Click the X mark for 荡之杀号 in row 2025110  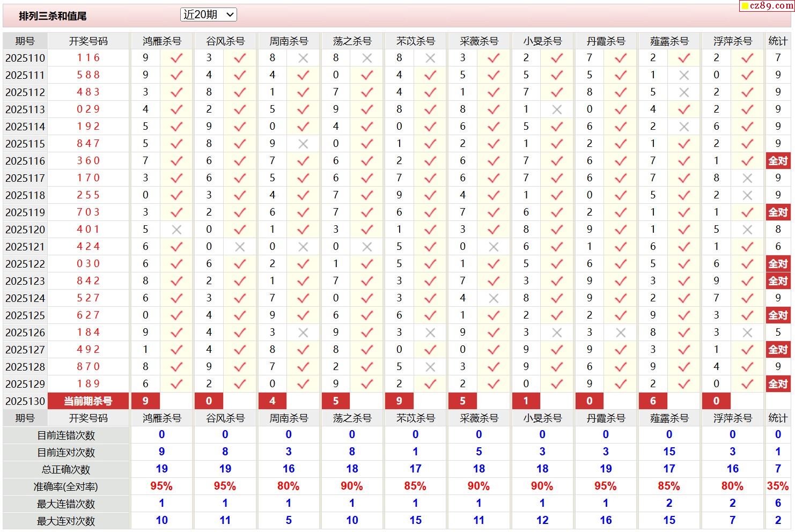click(x=367, y=58)
